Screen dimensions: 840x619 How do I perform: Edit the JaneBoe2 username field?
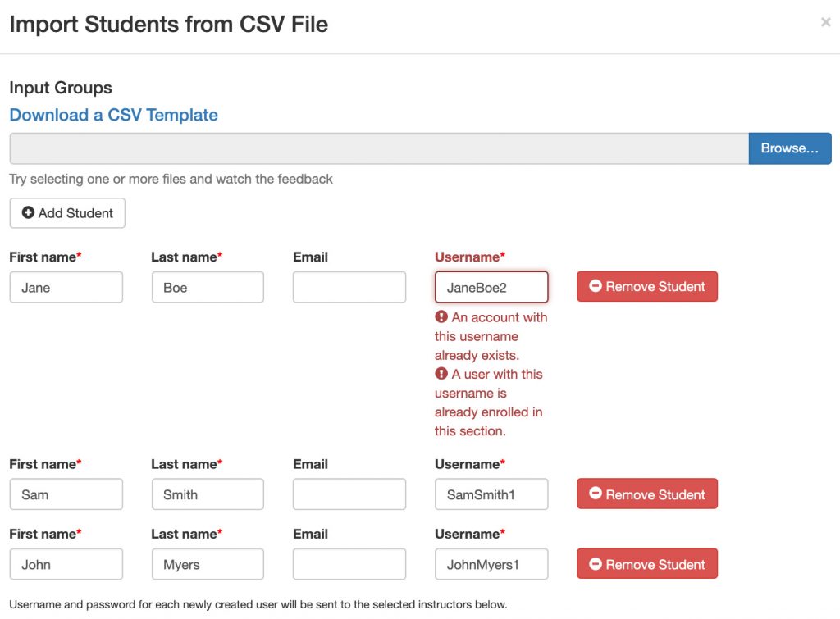click(491, 287)
